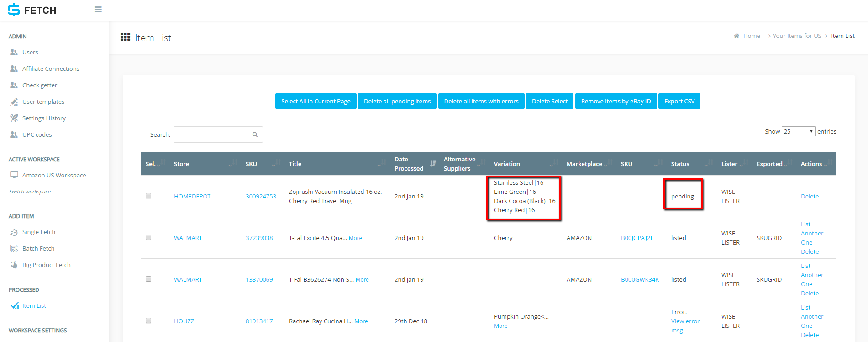Click the Export CSV button

(x=679, y=101)
